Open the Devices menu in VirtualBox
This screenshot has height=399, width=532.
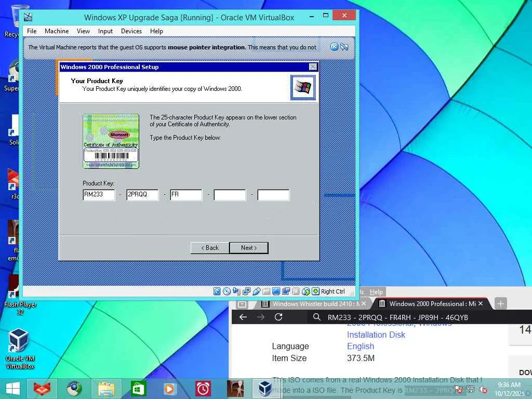[131, 31]
